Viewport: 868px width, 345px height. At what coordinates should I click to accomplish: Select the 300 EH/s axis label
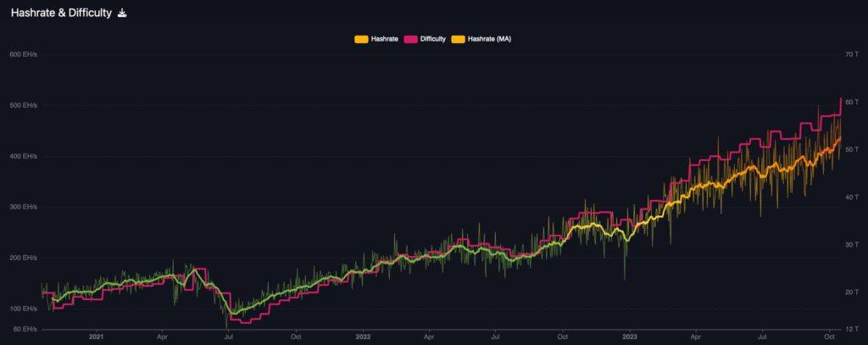point(23,207)
